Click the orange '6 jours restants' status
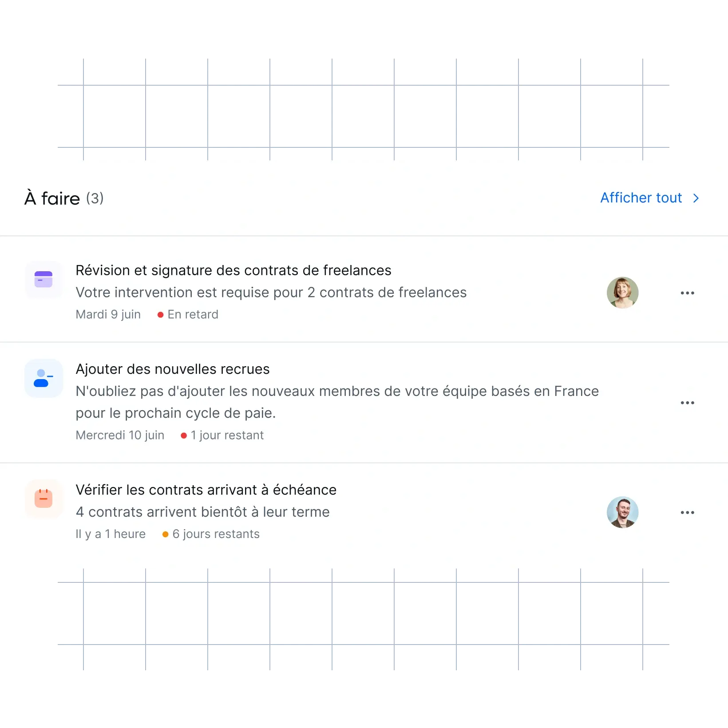728x728 pixels. (x=211, y=534)
